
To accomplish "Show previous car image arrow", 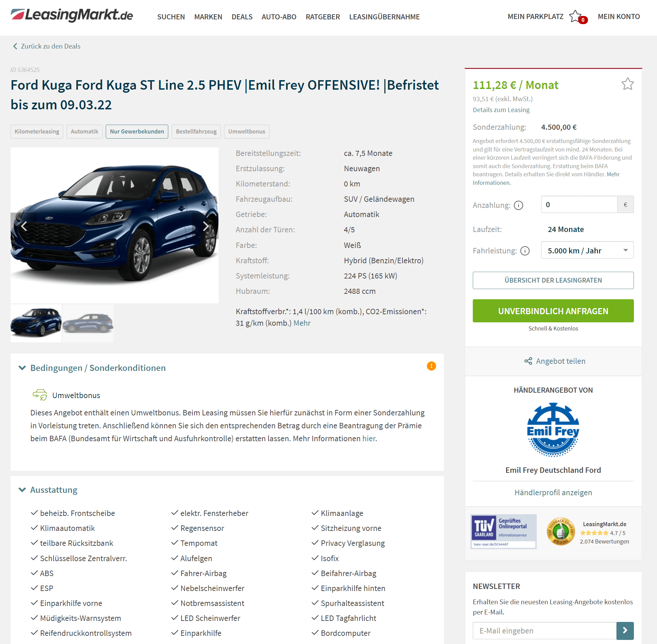I will 24,226.
